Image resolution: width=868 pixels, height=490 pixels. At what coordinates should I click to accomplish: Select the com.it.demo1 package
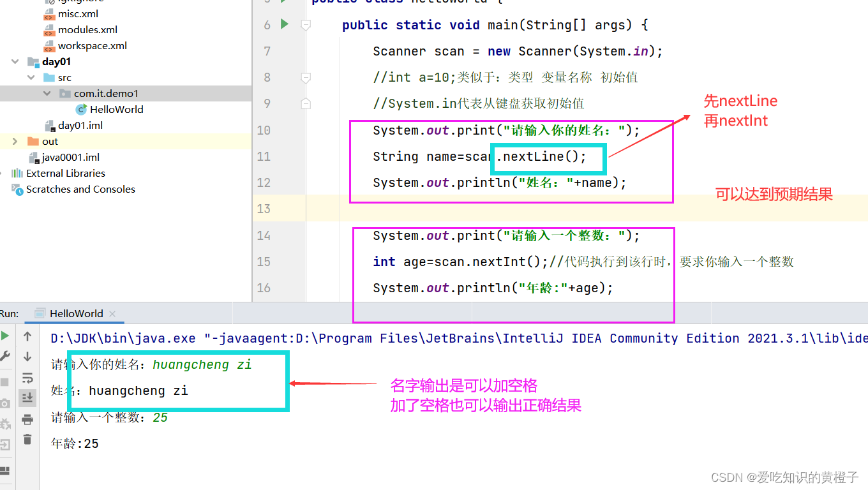tap(106, 94)
